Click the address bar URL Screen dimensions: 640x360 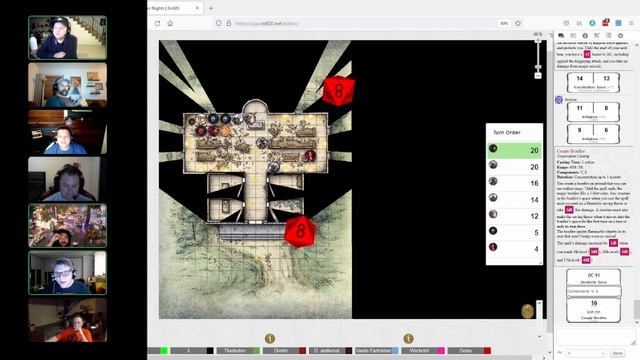pyautogui.click(x=267, y=24)
